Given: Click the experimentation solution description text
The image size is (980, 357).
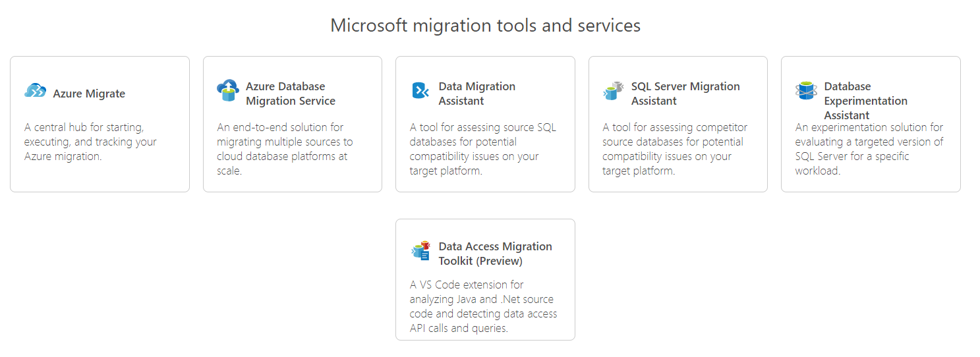Looking at the screenshot, I should click(x=869, y=149).
